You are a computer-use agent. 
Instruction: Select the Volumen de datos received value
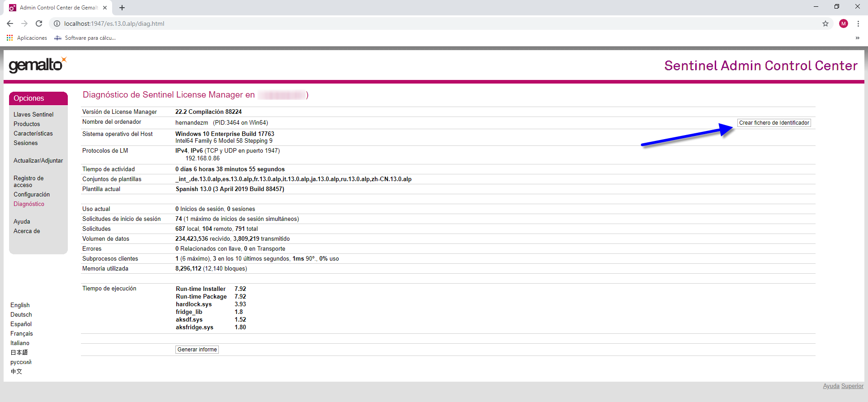[x=192, y=239]
